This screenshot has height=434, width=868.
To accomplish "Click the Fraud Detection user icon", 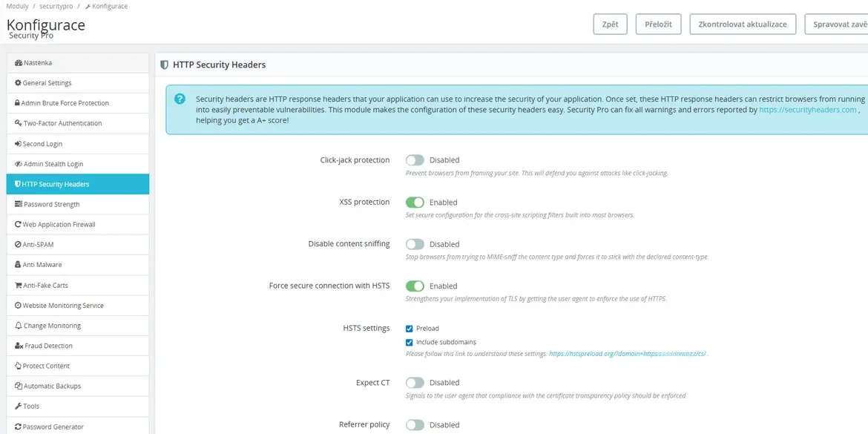I will [x=20, y=345].
